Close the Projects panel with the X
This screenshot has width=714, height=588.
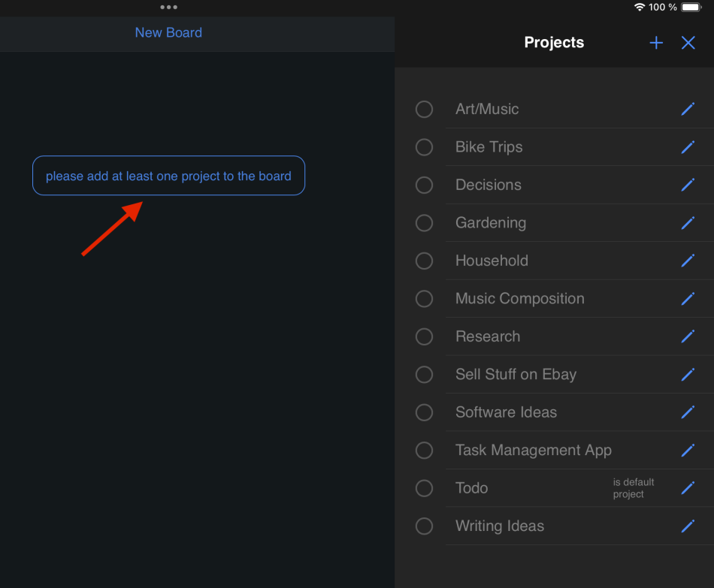688,43
